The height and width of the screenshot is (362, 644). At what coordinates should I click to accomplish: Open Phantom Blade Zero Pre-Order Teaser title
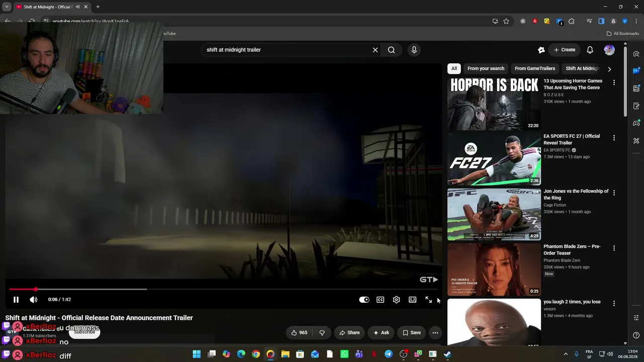pos(572,250)
